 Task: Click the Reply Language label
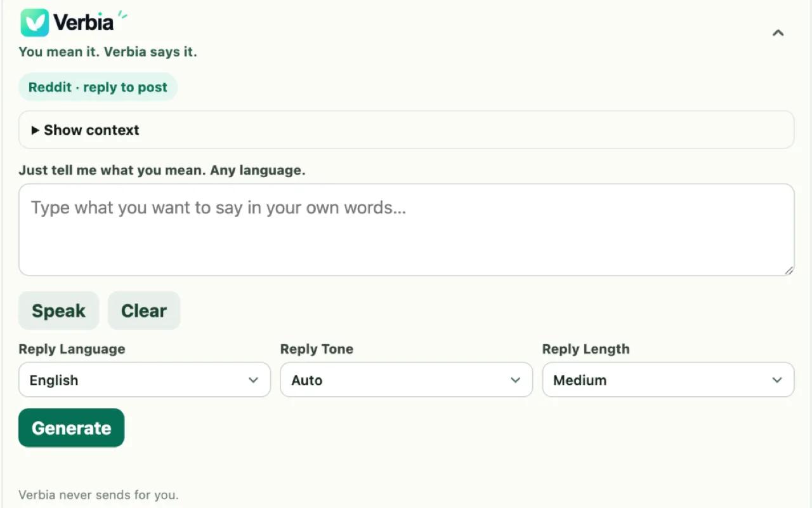coord(72,349)
